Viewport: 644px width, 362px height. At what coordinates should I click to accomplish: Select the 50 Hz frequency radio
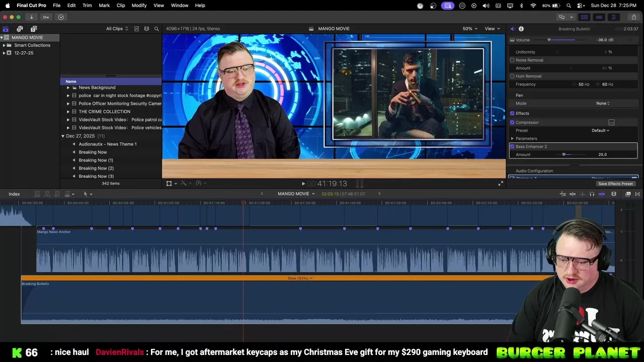tap(575, 84)
